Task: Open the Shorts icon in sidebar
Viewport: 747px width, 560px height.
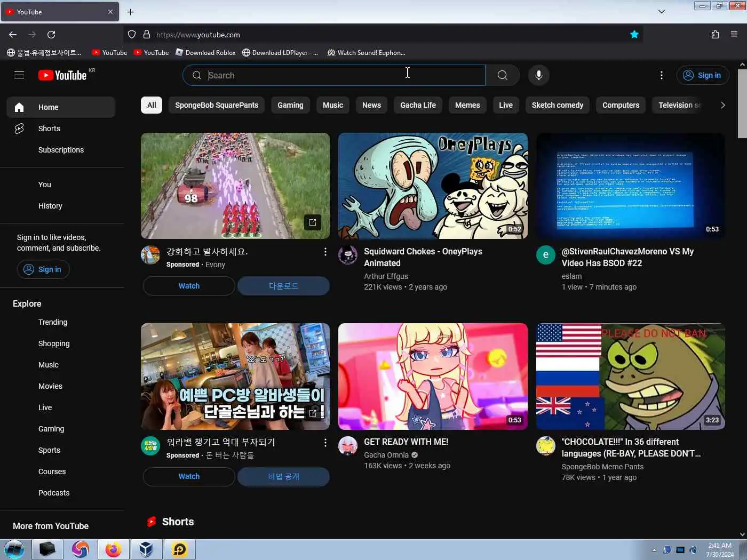Action: [x=19, y=129]
